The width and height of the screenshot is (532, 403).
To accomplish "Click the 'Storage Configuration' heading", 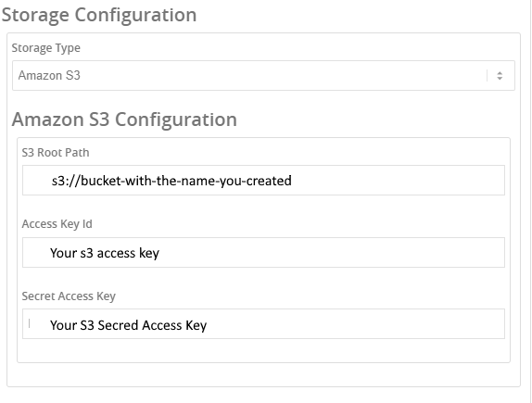I will 99,15.
